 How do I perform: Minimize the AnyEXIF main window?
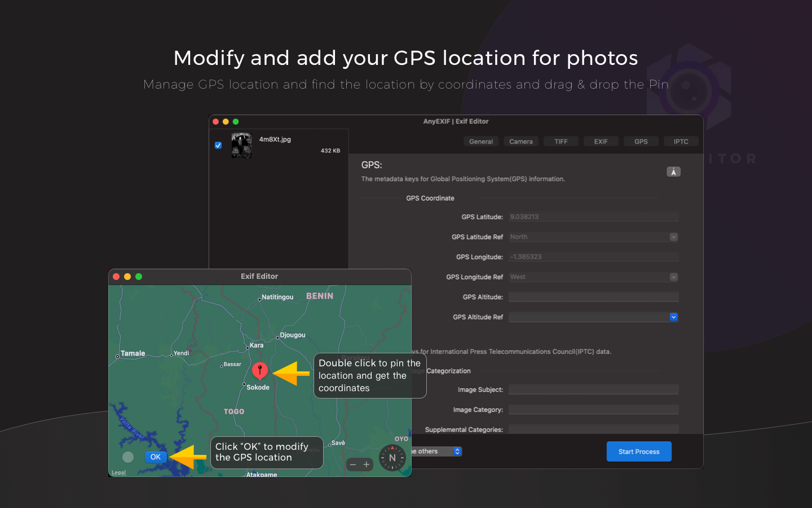point(226,121)
